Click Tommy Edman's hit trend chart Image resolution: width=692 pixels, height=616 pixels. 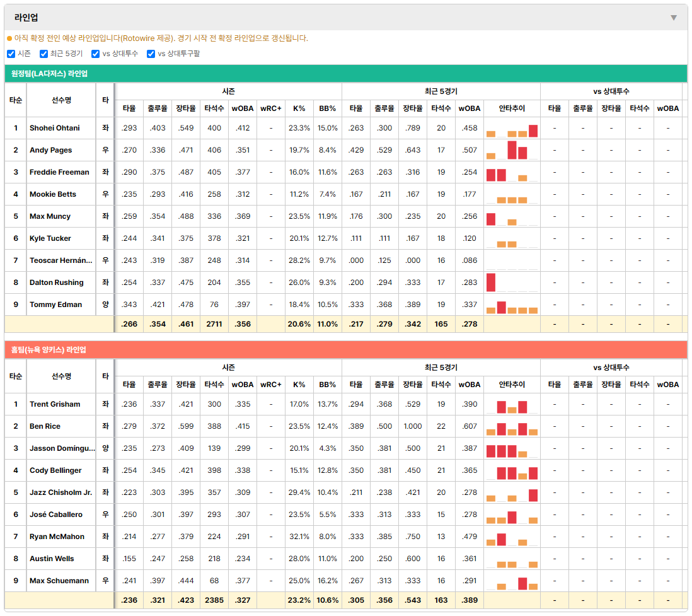pos(512,307)
